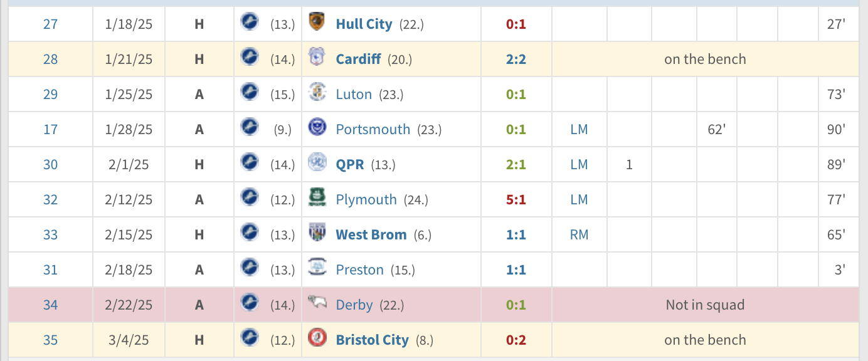Open the Preston team link

359,269
